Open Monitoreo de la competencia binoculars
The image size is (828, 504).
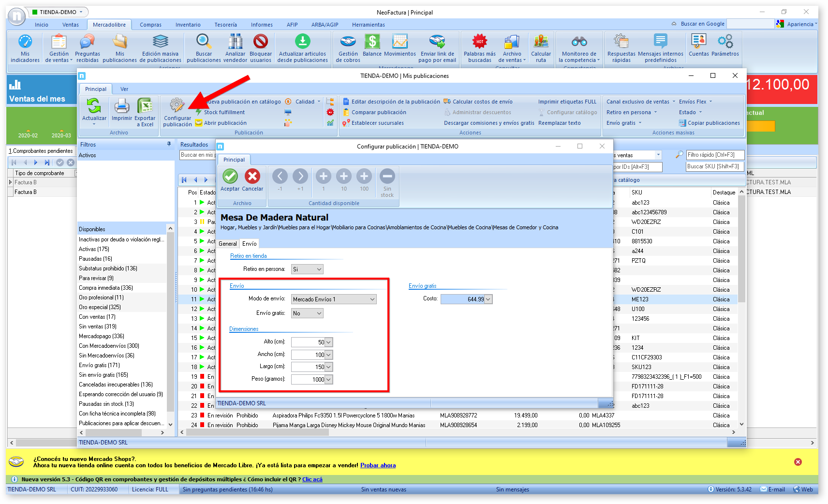[x=579, y=42]
